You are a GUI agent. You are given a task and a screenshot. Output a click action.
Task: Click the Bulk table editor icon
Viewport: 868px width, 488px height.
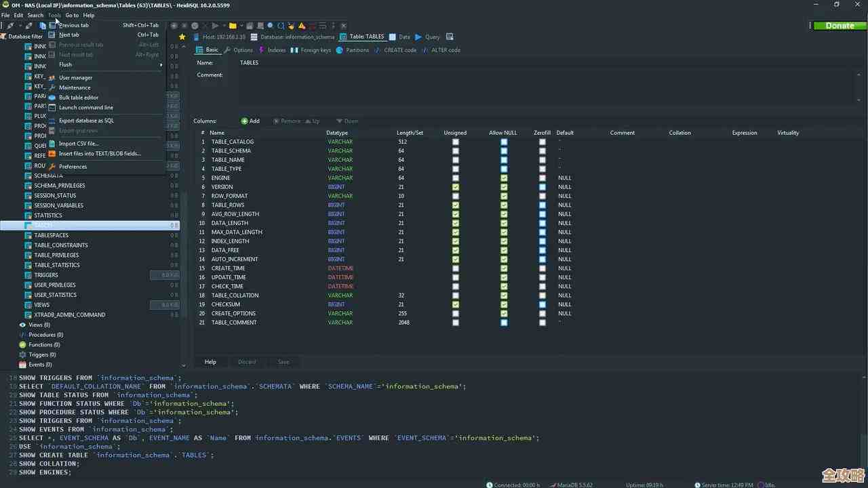pyautogui.click(x=52, y=98)
